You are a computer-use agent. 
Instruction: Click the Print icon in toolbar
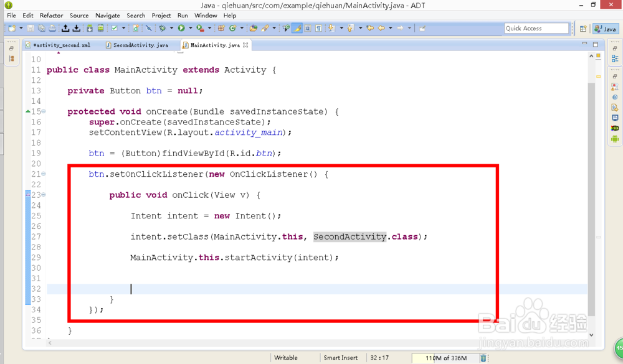click(52, 28)
